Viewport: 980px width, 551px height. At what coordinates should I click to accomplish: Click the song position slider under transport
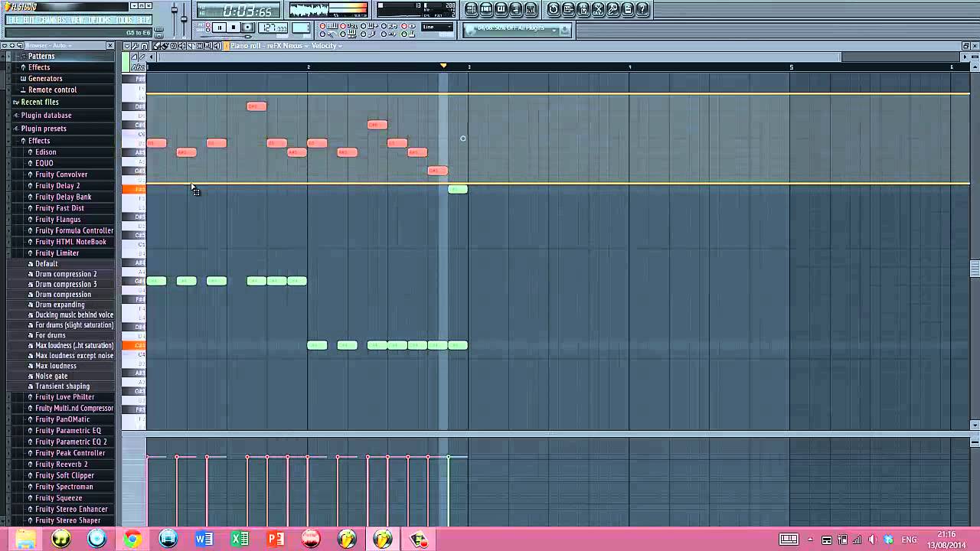click(x=227, y=37)
